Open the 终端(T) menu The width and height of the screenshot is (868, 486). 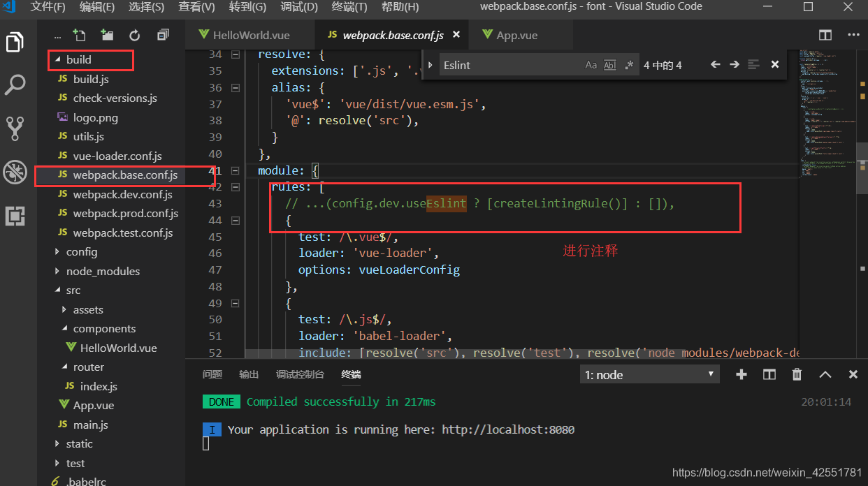pos(349,7)
